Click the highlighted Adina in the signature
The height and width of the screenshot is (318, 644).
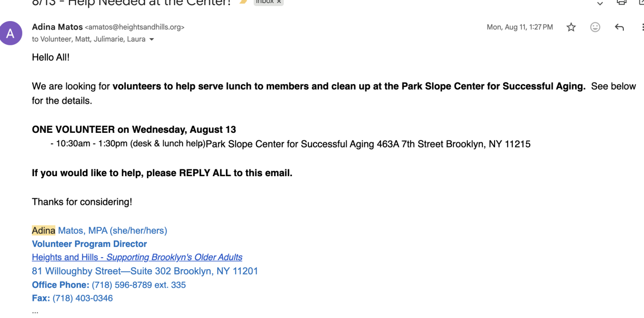pos(43,230)
